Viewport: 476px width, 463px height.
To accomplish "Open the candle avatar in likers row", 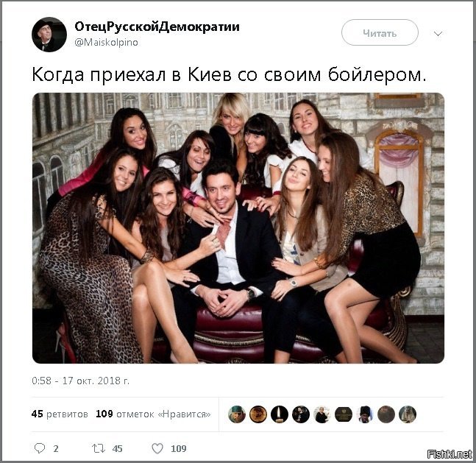I will (x=280, y=414).
